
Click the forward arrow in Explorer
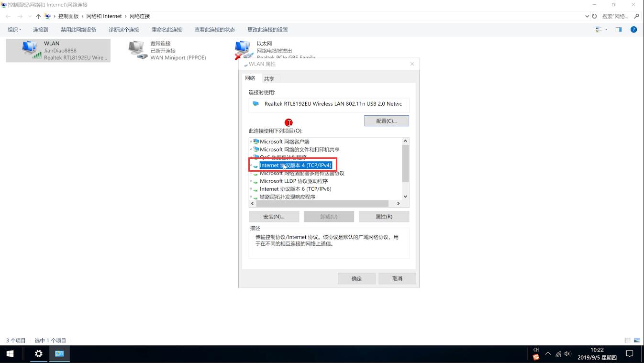click(x=20, y=16)
